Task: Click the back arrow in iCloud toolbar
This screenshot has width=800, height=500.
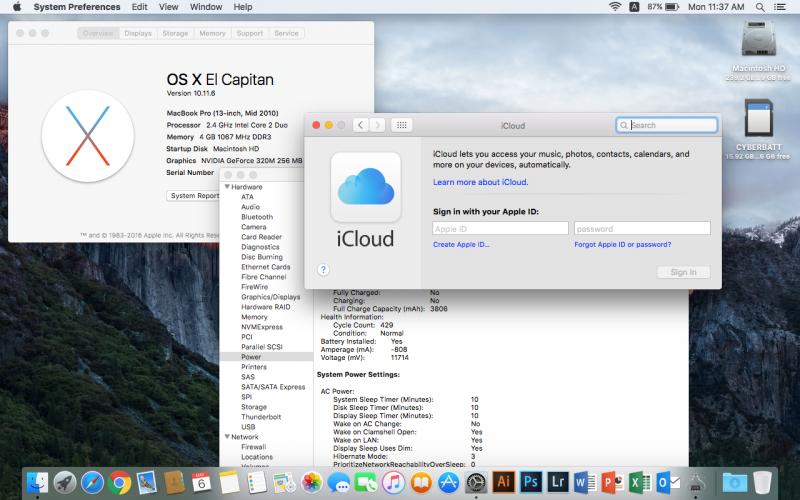Action: pyautogui.click(x=359, y=125)
